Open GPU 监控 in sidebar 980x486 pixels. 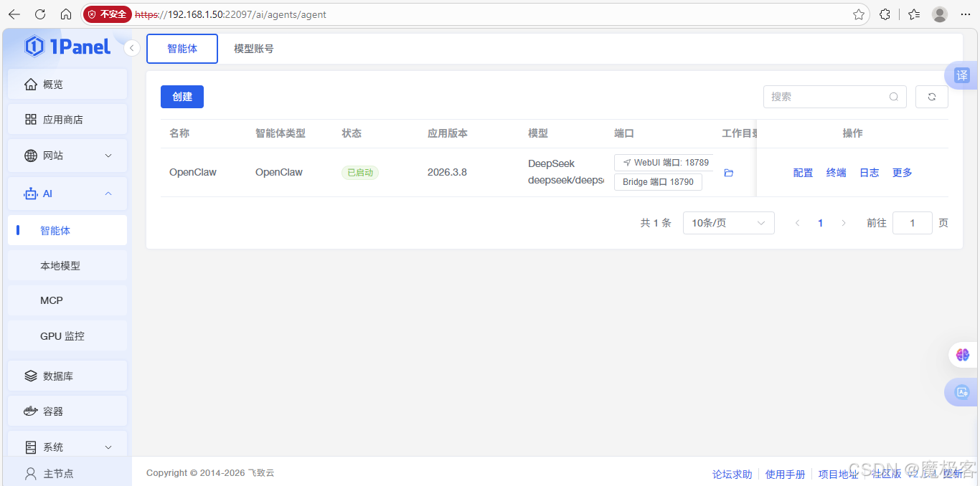click(x=67, y=335)
